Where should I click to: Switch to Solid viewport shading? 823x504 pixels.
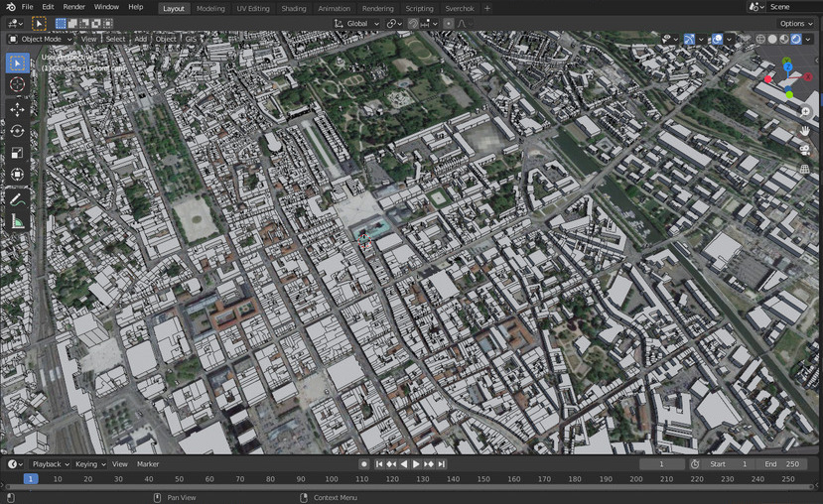click(x=772, y=40)
